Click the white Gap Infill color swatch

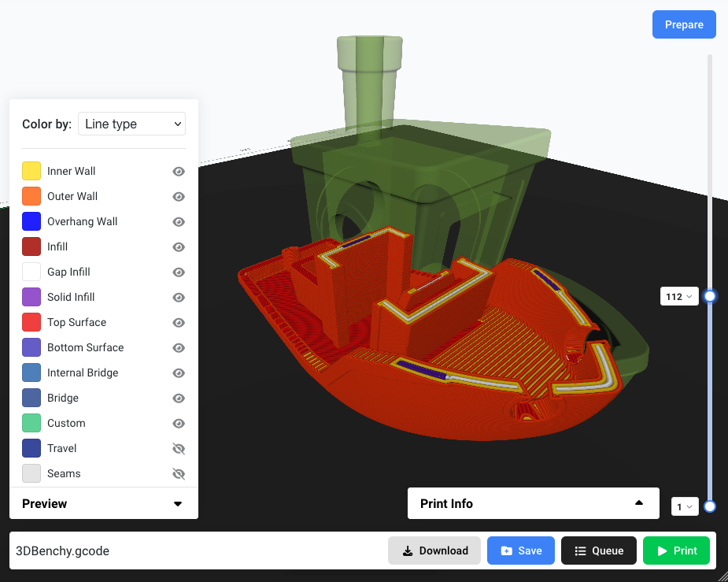click(31, 272)
